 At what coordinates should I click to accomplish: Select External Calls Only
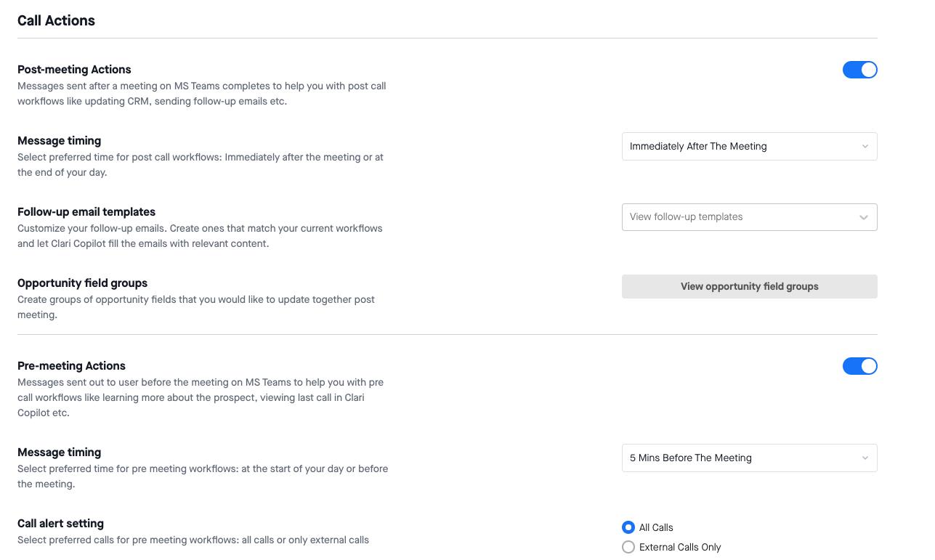click(x=628, y=547)
